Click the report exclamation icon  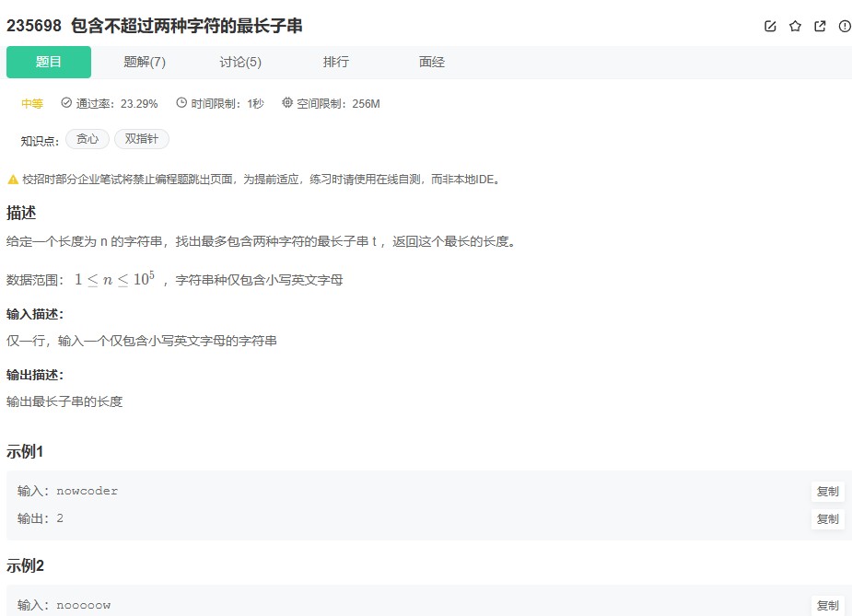click(x=845, y=26)
